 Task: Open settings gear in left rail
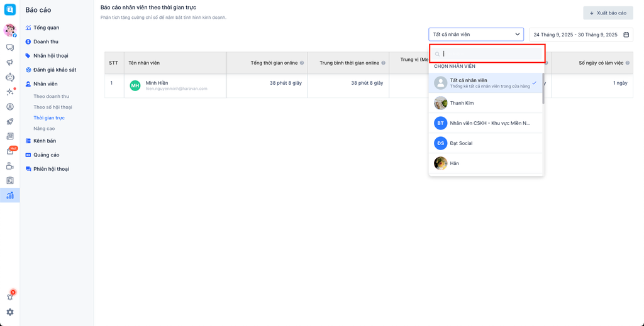click(10, 312)
